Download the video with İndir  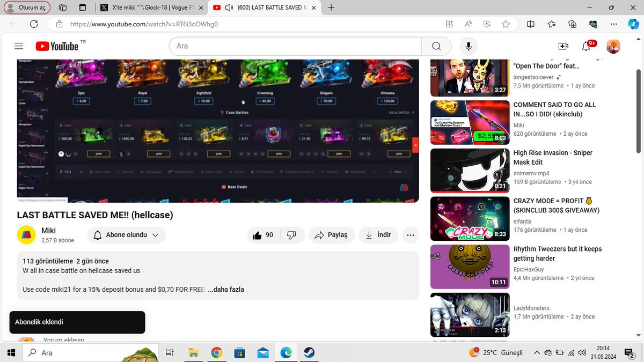click(x=378, y=235)
